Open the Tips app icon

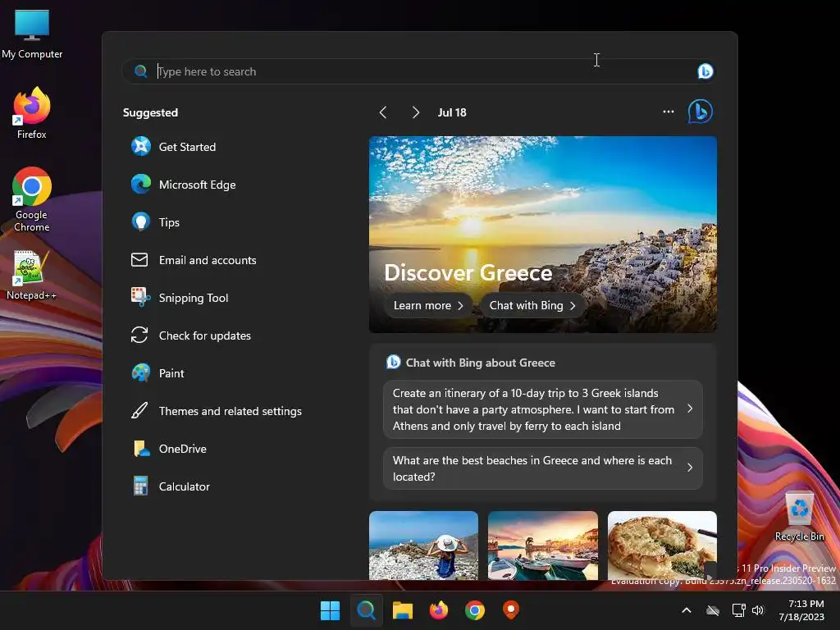141,221
